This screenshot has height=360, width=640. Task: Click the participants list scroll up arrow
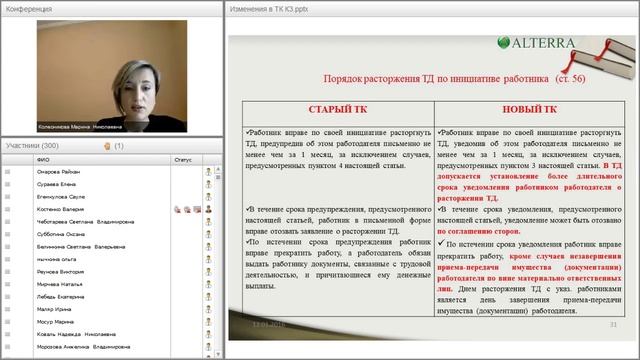(x=218, y=169)
